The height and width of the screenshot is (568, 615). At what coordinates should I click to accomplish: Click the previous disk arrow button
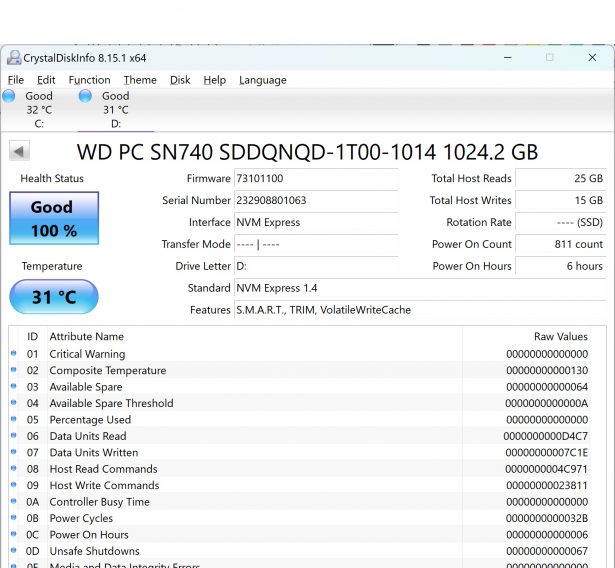(x=19, y=152)
